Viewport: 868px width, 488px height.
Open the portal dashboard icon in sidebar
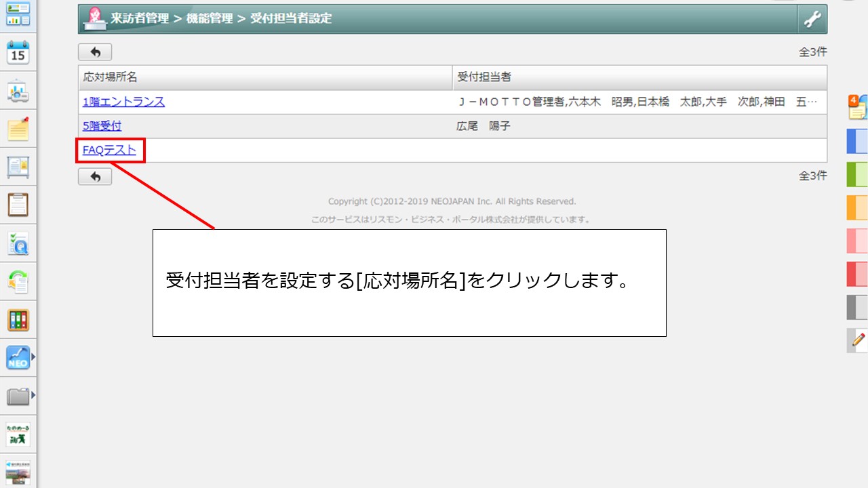pyautogui.click(x=18, y=14)
